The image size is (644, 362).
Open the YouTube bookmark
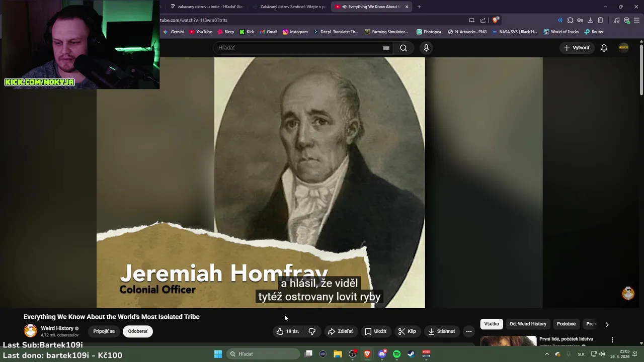pos(201,32)
